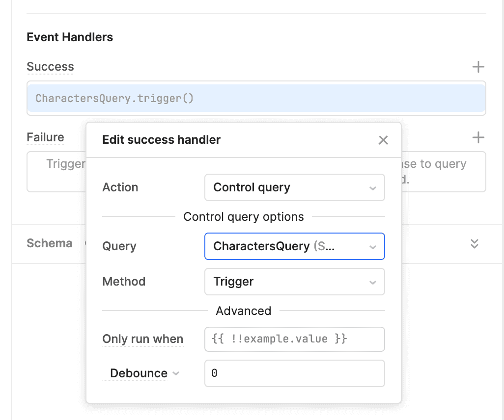Focus the Only run when input
The image size is (504, 420).
tap(294, 339)
